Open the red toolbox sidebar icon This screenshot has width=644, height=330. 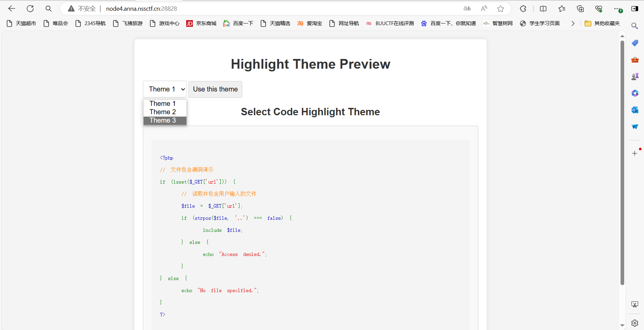tap(635, 60)
